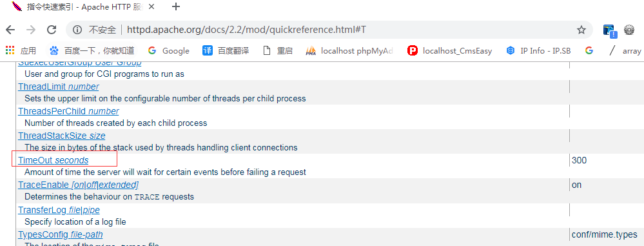
Task: Reload the page with the refresh icon
Action: point(52,30)
